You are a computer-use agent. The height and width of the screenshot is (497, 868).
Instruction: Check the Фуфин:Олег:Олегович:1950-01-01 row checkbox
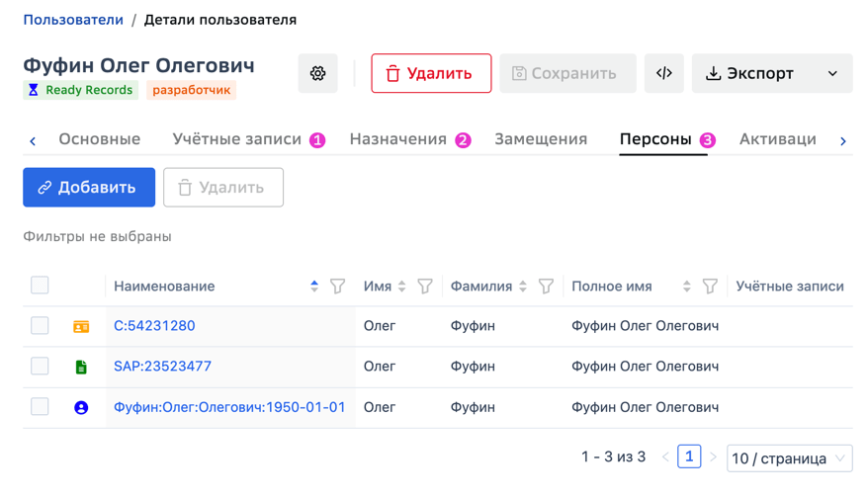(40, 406)
